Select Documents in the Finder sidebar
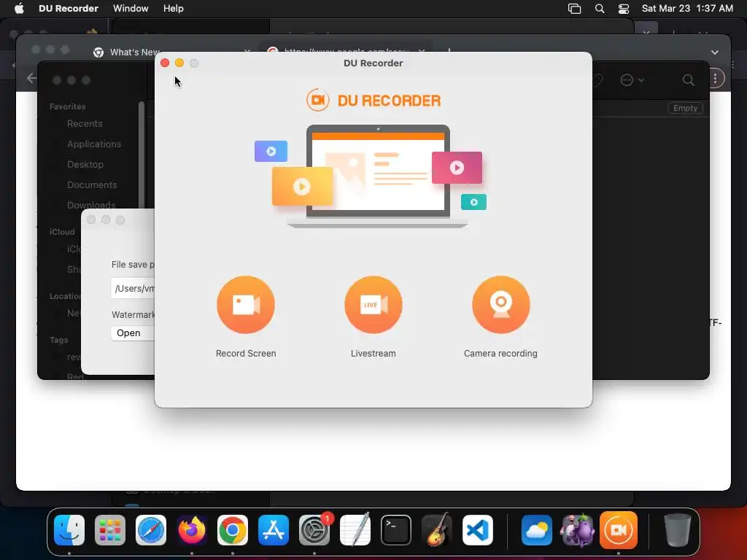Image resolution: width=747 pixels, height=560 pixels. (92, 185)
